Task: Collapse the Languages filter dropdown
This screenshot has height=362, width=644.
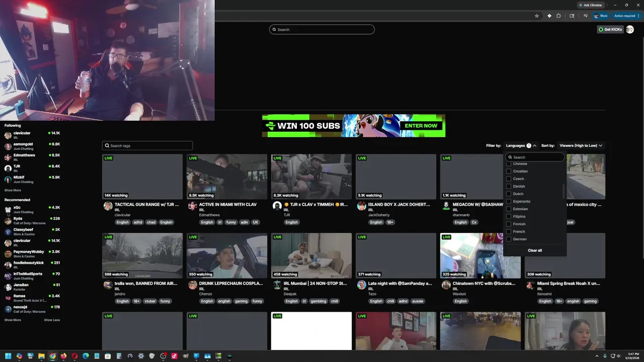Action: (521, 145)
